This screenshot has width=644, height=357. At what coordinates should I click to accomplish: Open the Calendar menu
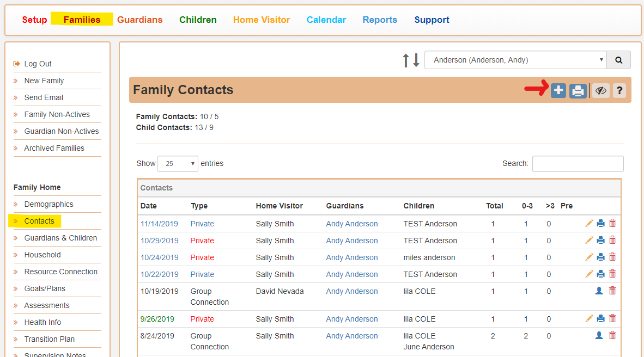tap(326, 20)
